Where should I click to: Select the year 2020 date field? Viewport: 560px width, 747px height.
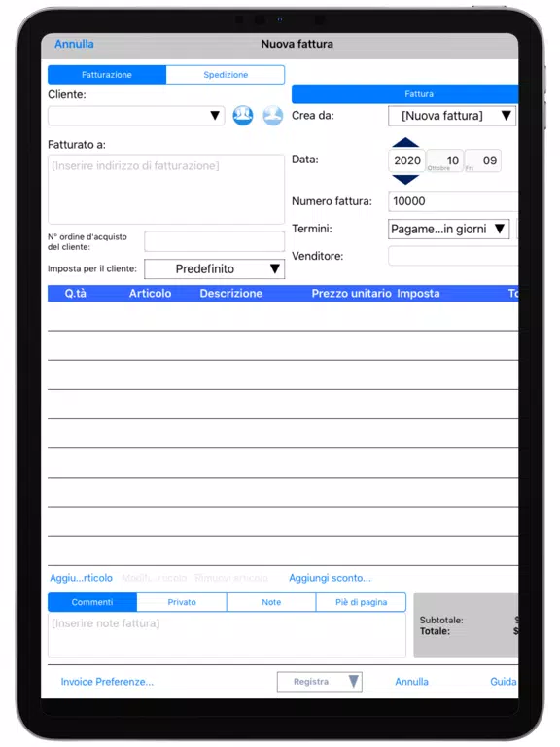point(407,160)
